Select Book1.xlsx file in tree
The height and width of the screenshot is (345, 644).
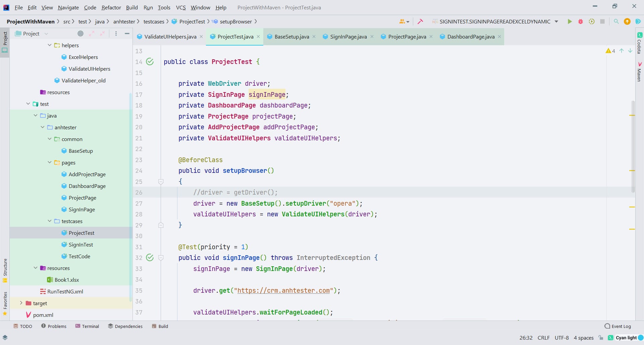(x=67, y=280)
